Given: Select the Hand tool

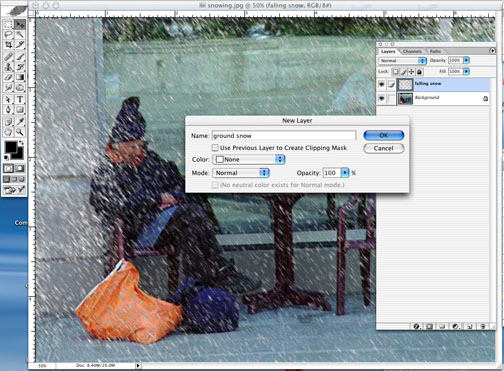Looking at the screenshot, I should click(x=8, y=132).
